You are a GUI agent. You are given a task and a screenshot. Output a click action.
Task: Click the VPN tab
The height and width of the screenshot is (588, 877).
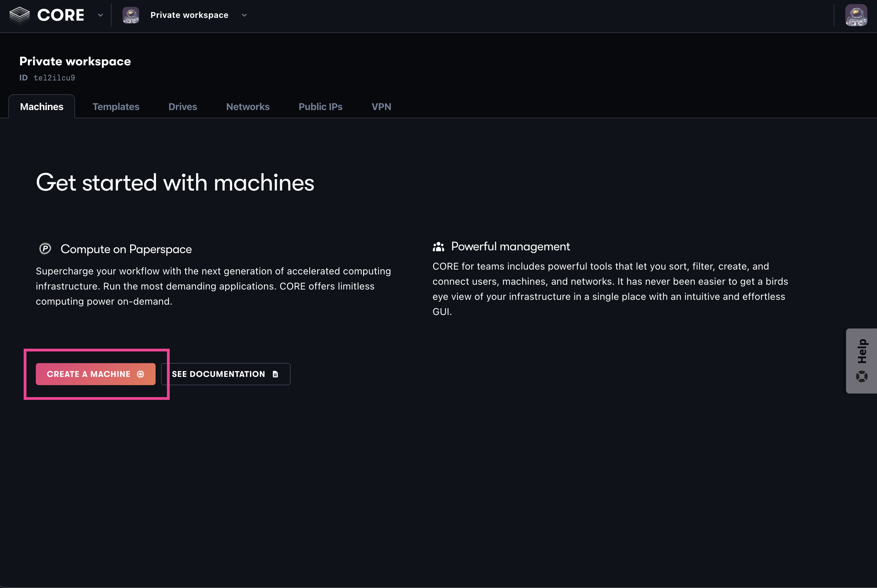click(382, 106)
